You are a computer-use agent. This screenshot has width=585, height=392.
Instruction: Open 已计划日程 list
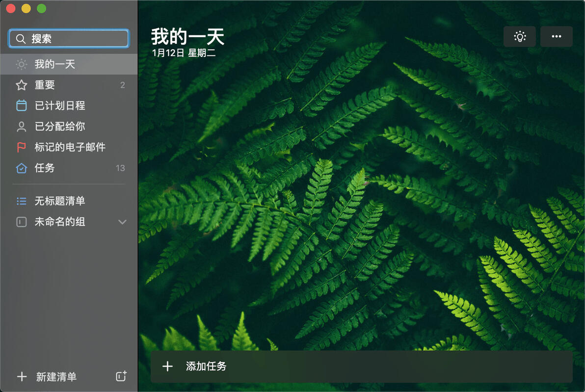pos(69,105)
